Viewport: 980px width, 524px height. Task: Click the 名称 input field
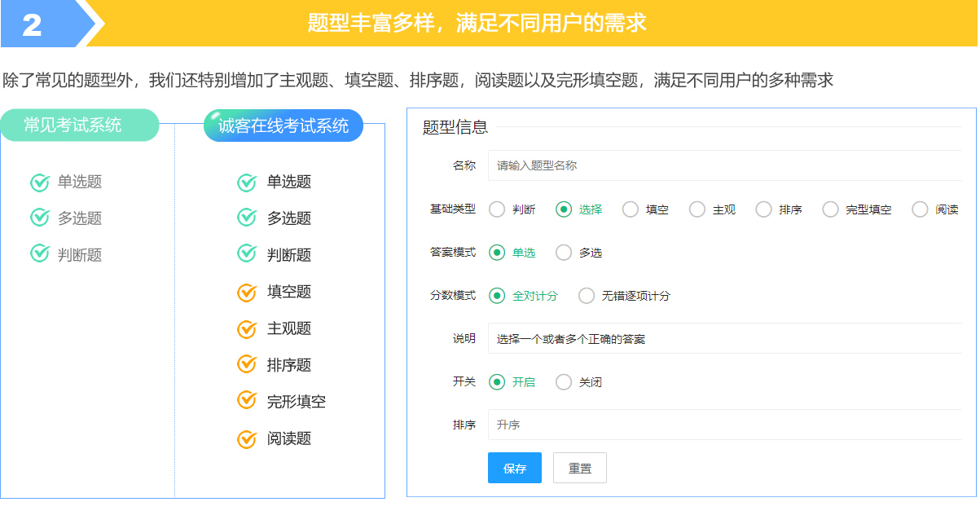(x=725, y=165)
